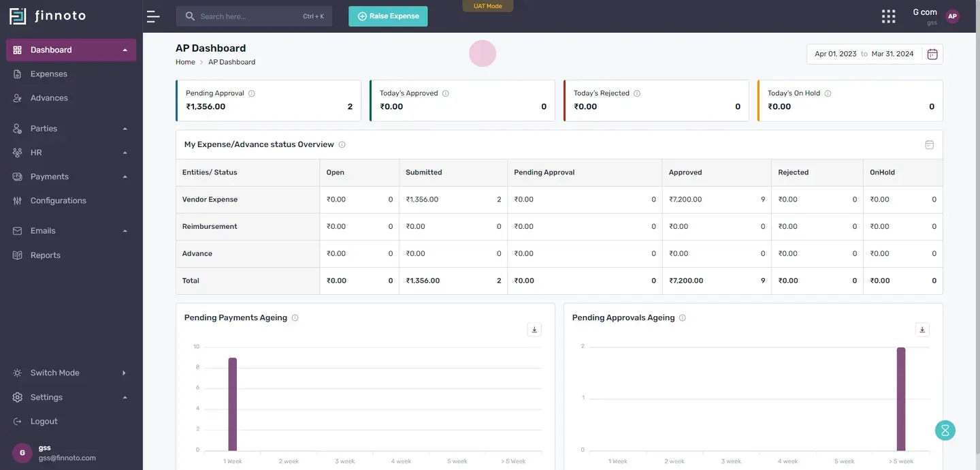980x470 pixels.
Task: Click the finnoto logo icon
Action: click(x=18, y=16)
